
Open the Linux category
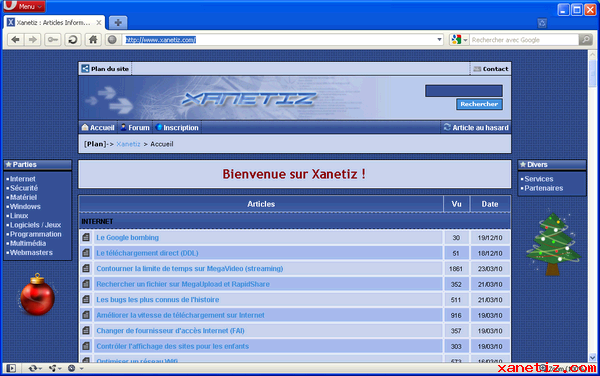[x=19, y=216]
